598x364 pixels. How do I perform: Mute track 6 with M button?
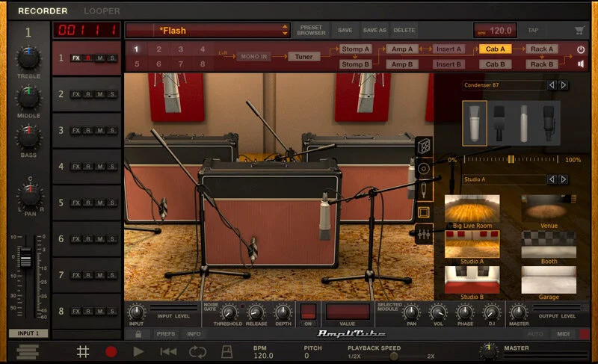(100, 239)
